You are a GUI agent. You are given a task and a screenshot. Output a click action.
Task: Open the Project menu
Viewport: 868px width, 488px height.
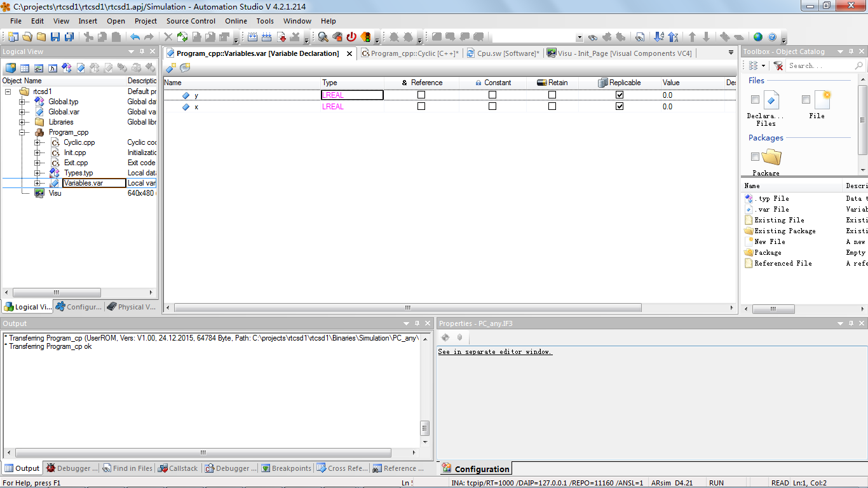(x=146, y=21)
